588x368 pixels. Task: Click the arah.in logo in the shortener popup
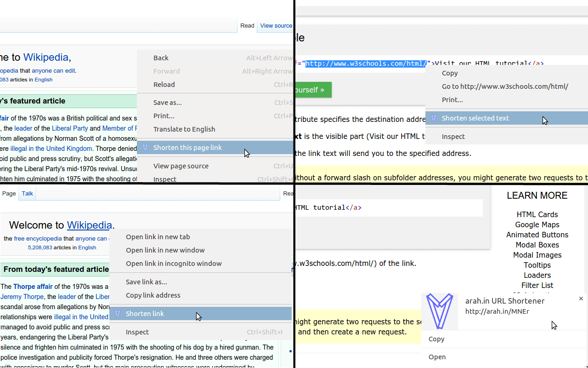(440, 311)
